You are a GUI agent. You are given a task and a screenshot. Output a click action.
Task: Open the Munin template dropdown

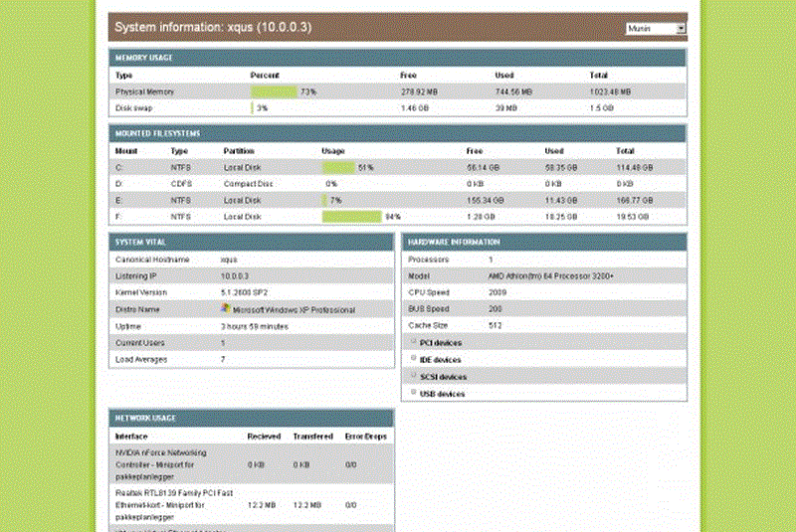[656, 29]
